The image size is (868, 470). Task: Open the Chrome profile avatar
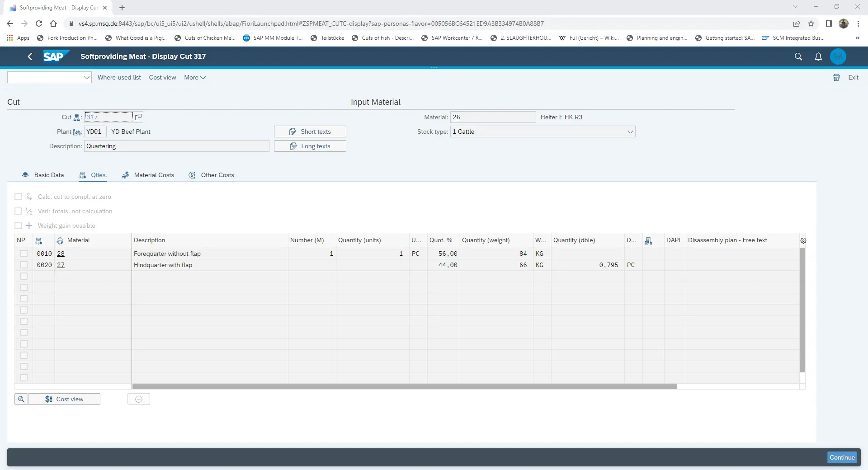click(x=844, y=23)
